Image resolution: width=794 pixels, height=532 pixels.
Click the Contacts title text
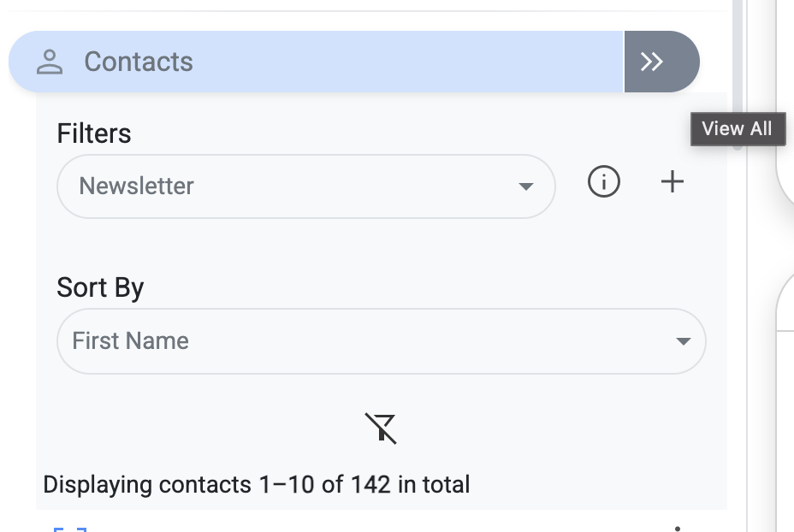(139, 62)
